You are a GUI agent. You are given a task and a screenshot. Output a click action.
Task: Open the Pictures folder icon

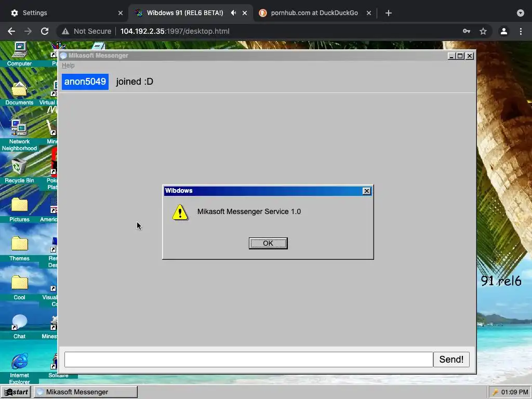pos(19,210)
